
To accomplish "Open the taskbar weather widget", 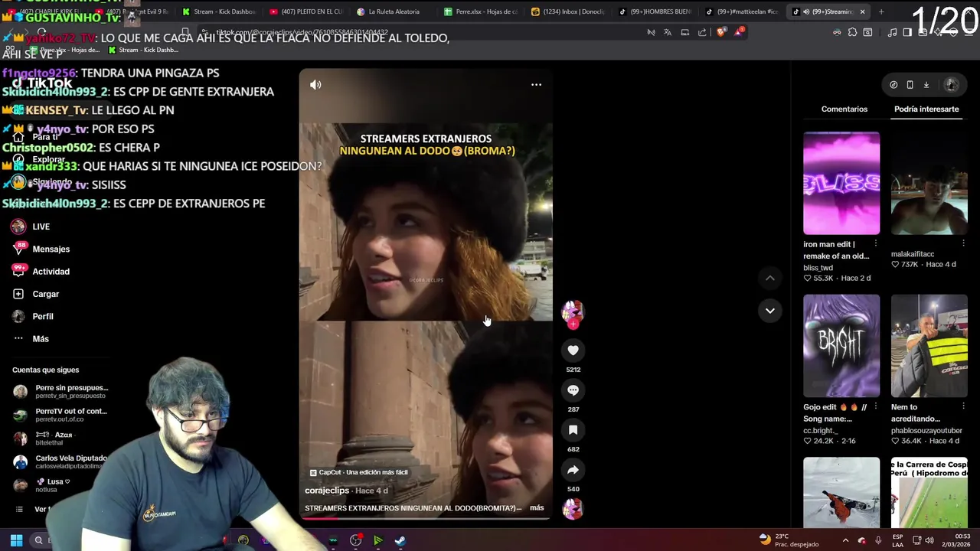I will 788,540.
